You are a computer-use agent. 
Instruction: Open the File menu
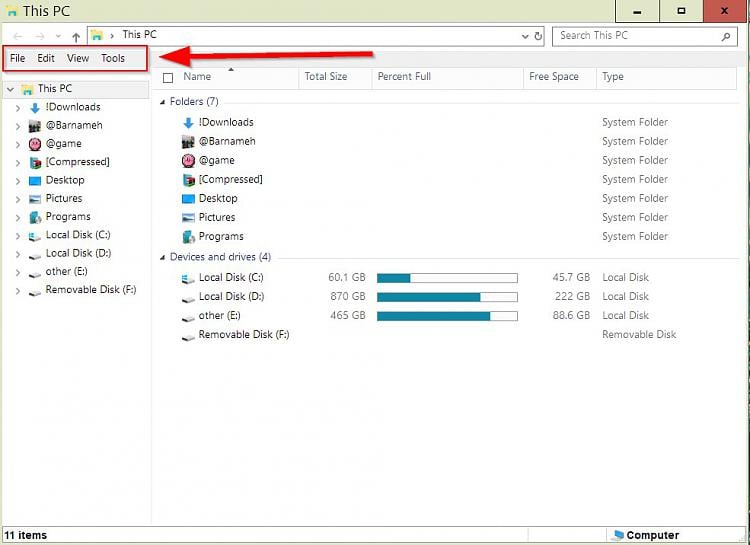(18, 58)
